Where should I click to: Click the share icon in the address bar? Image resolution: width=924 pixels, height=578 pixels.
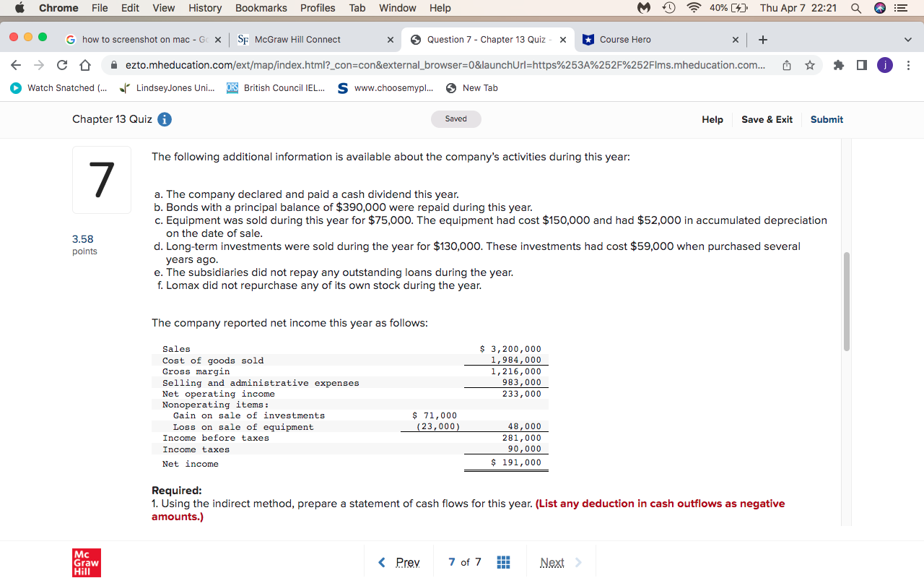click(786, 64)
